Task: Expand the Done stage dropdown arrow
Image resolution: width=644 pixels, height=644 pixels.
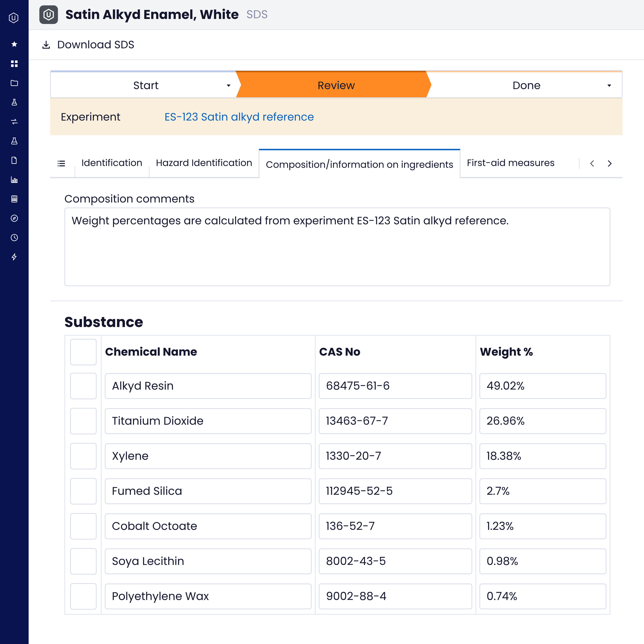Action: pyautogui.click(x=609, y=86)
